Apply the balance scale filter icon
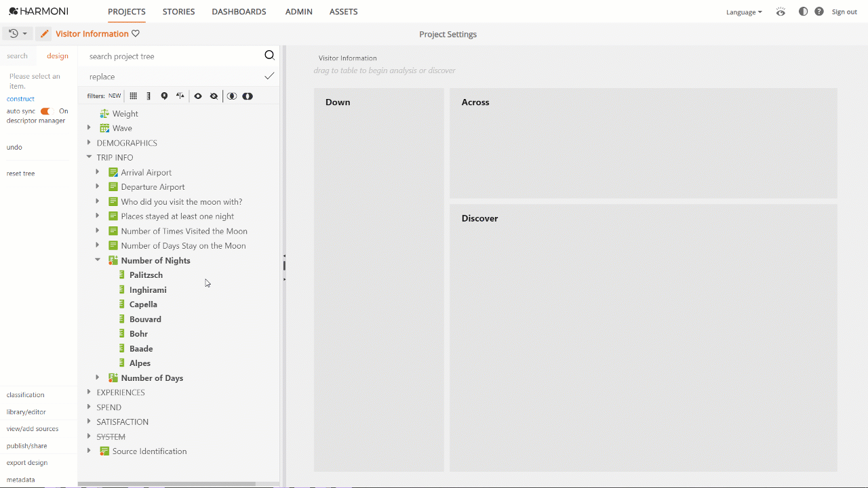868x488 pixels. click(180, 96)
